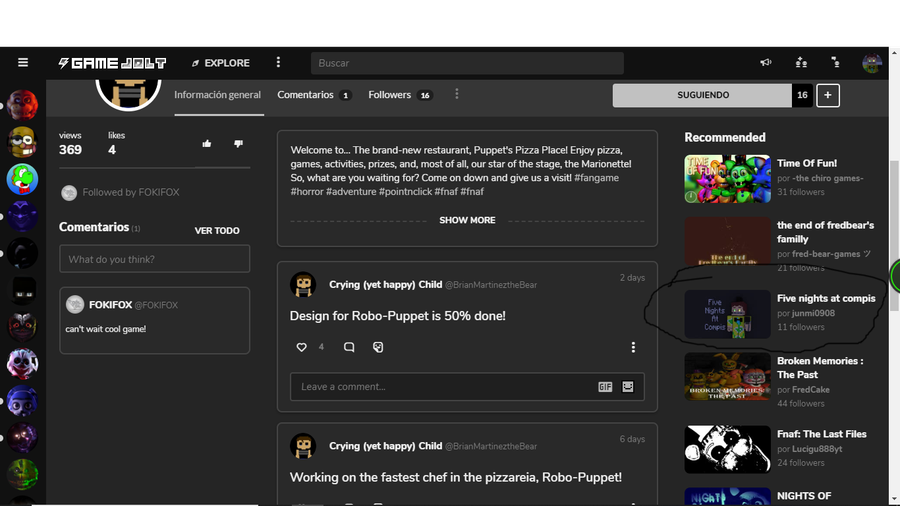Viewport: 900px width, 506px height.
Task: Add sticker to the Robo-Puppet design post
Action: pyautogui.click(x=378, y=347)
